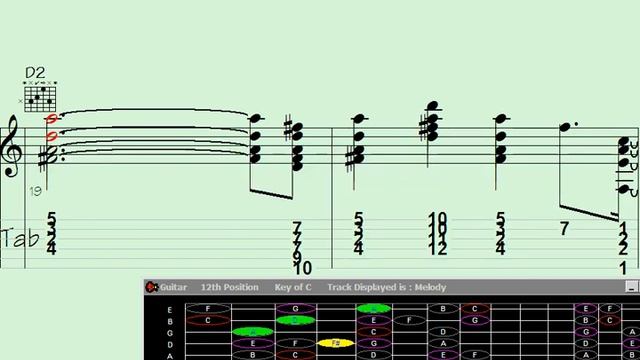Image resolution: width=640 pixels, height=360 pixels.
Task: Click the green highlighted note on high E string
Action: pos(373,309)
